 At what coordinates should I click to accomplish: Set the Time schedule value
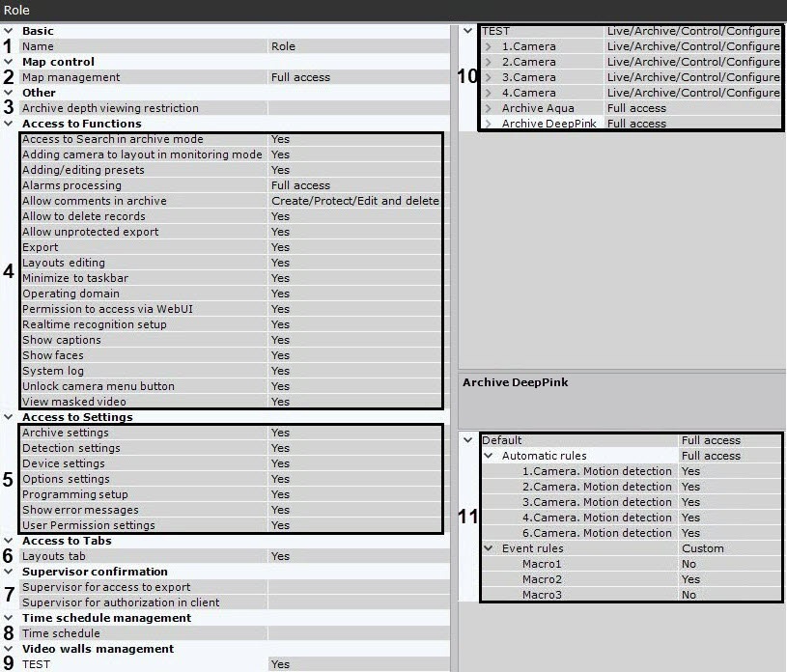358,633
